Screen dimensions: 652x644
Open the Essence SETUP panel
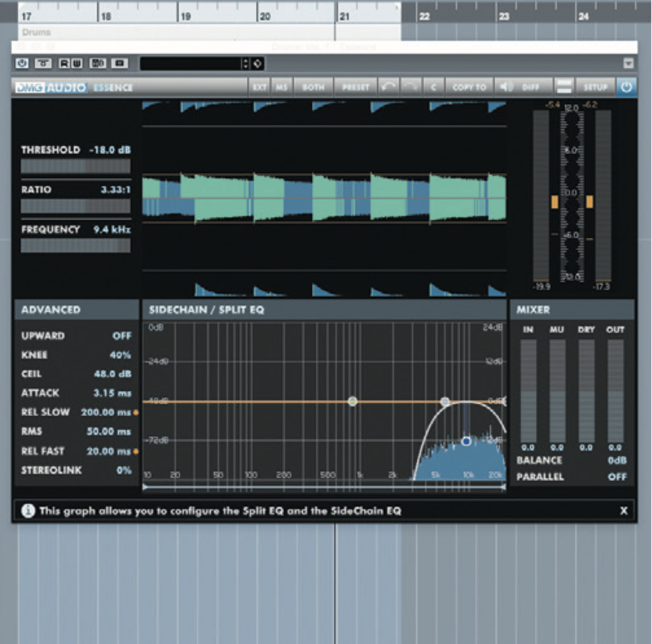pyautogui.click(x=595, y=87)
